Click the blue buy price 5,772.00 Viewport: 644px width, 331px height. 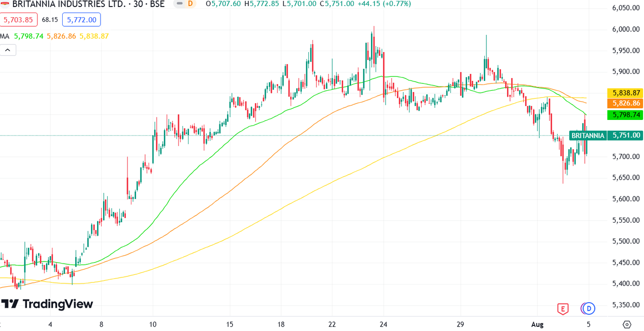coord(82,20)
